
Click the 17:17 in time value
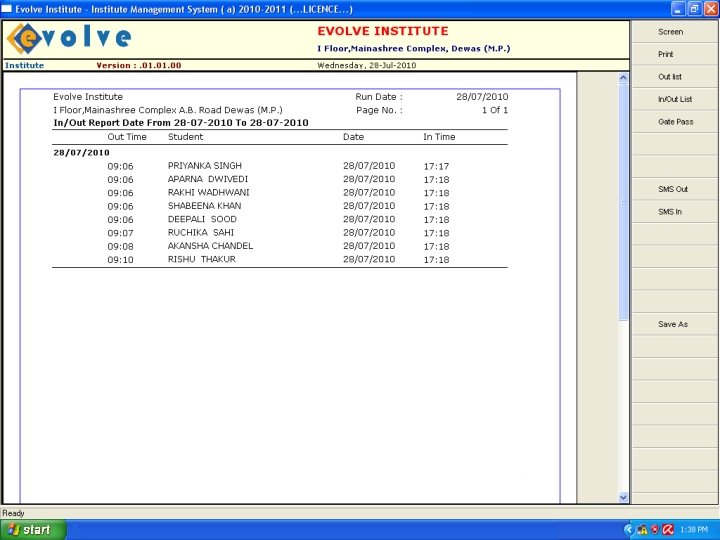point(436,166)
